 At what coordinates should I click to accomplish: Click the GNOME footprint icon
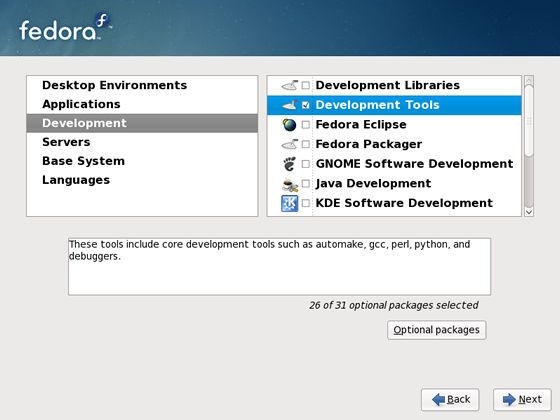coord(290,164)
